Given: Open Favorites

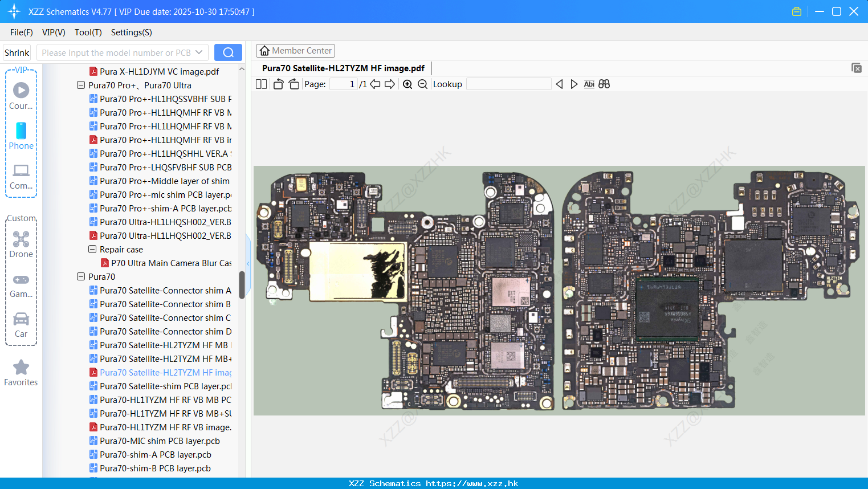Looking at the screenshot, I should tap(21, 373).
